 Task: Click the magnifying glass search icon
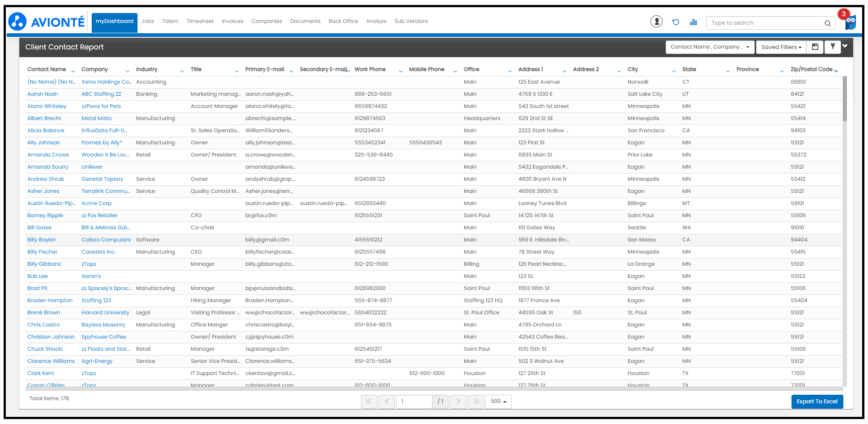click(828, 23)
